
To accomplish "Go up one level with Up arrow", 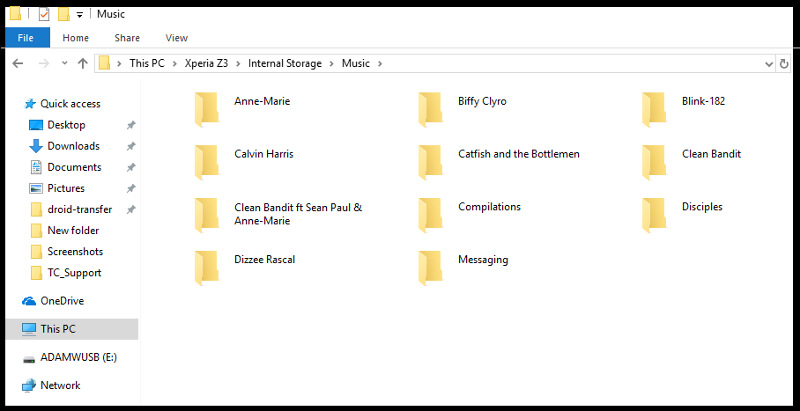I will (83, 63).
